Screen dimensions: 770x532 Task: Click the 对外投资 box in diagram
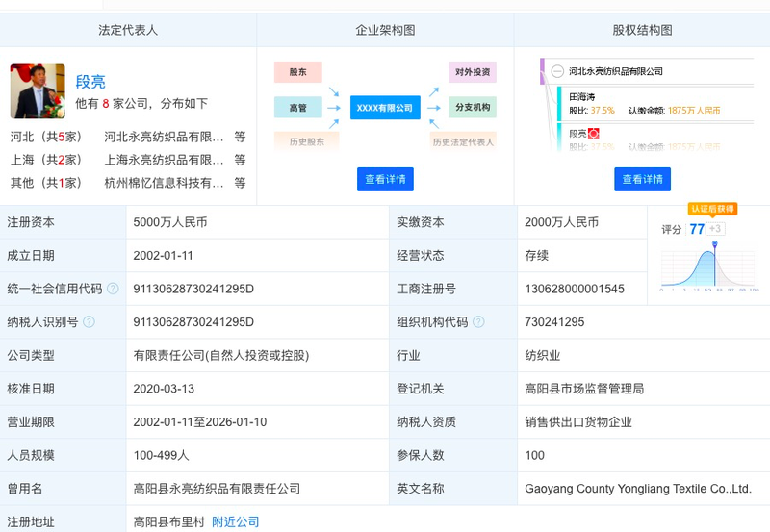[x=473, y=72]
